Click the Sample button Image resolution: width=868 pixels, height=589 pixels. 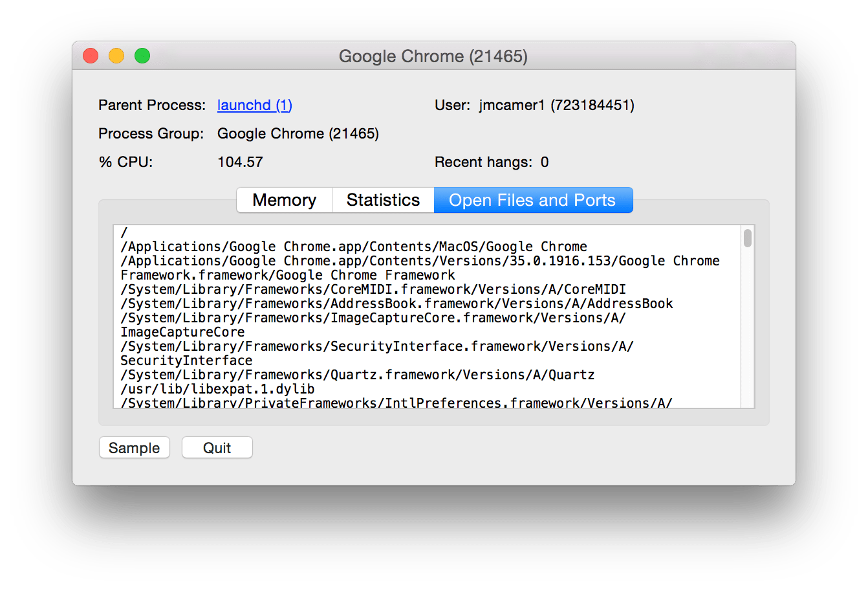click(x=134, y=447)
